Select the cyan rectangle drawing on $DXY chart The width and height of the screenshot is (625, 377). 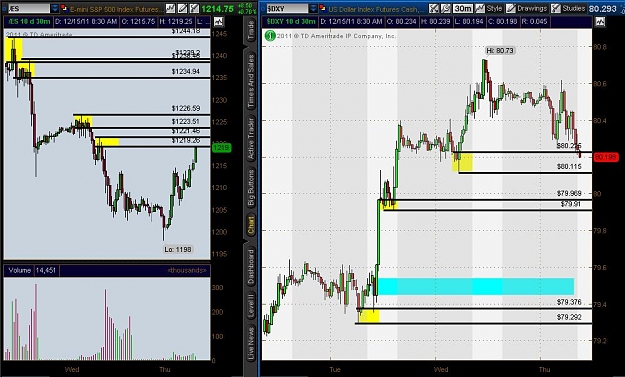[x=475, y=287]
